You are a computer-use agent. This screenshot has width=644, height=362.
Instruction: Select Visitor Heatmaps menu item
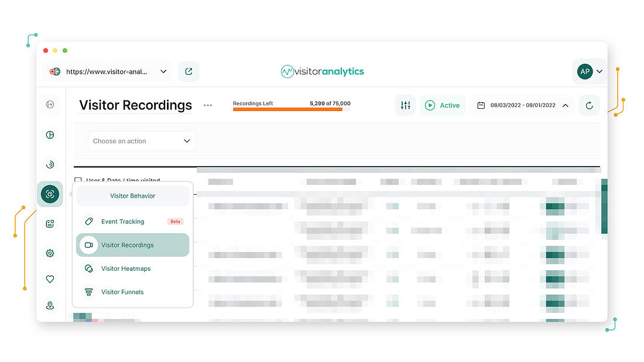coord(133,268)
